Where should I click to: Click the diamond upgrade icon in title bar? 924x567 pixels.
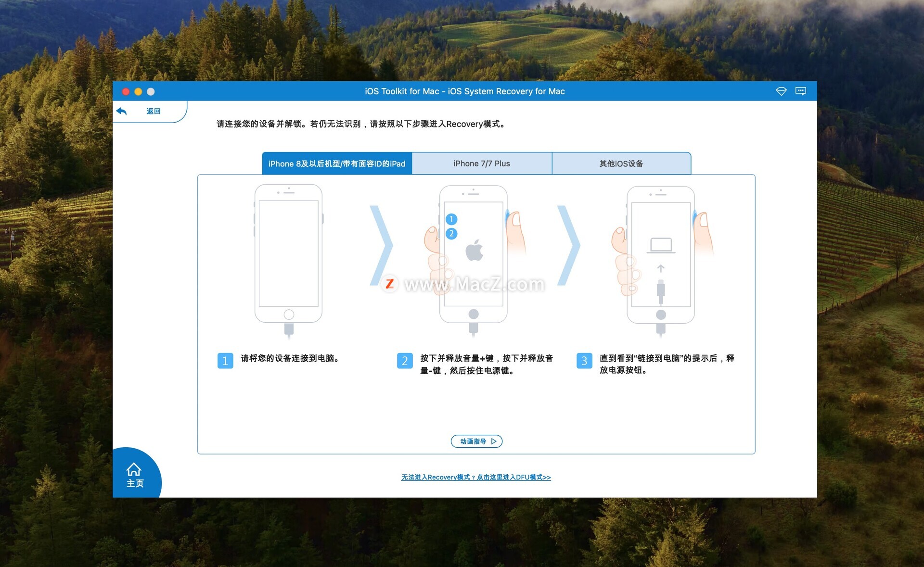(x=781, y=91)
